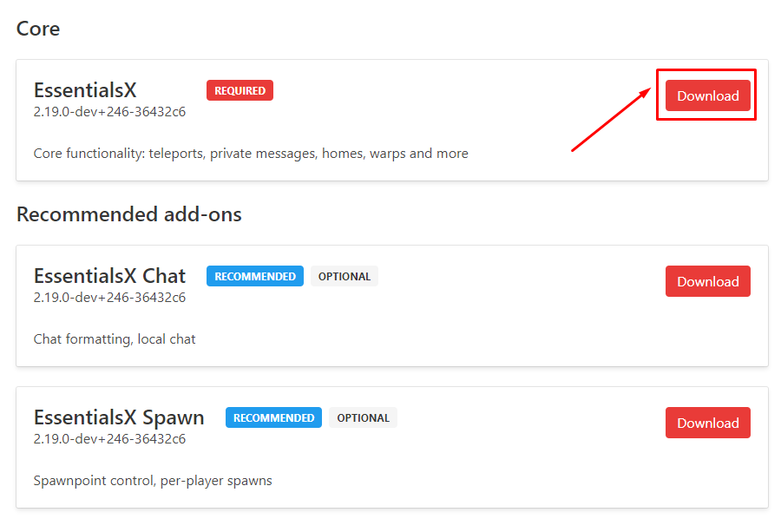Click the red arrow pointing to Download

pyautogui.click(x=611, y=120)
